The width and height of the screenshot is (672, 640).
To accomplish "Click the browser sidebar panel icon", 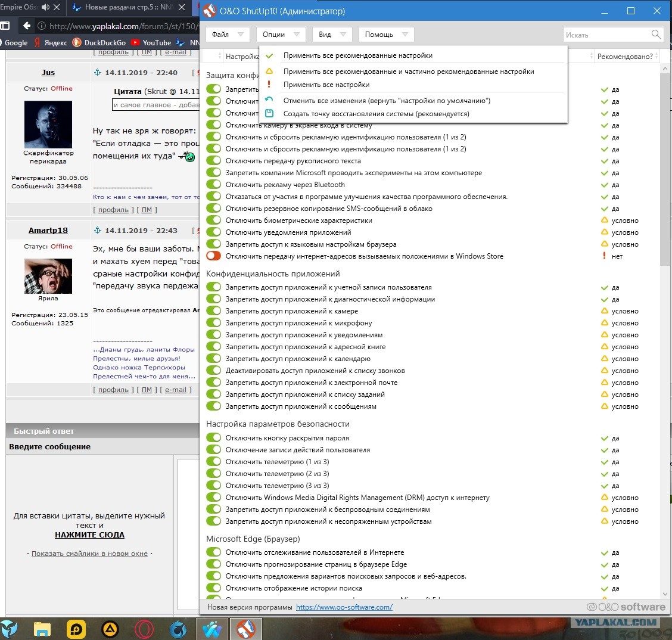I will click(5, 26).
